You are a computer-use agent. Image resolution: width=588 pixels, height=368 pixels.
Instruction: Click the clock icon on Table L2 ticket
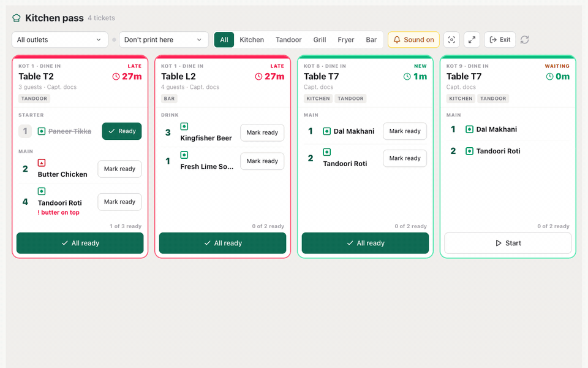pos(258,77)
